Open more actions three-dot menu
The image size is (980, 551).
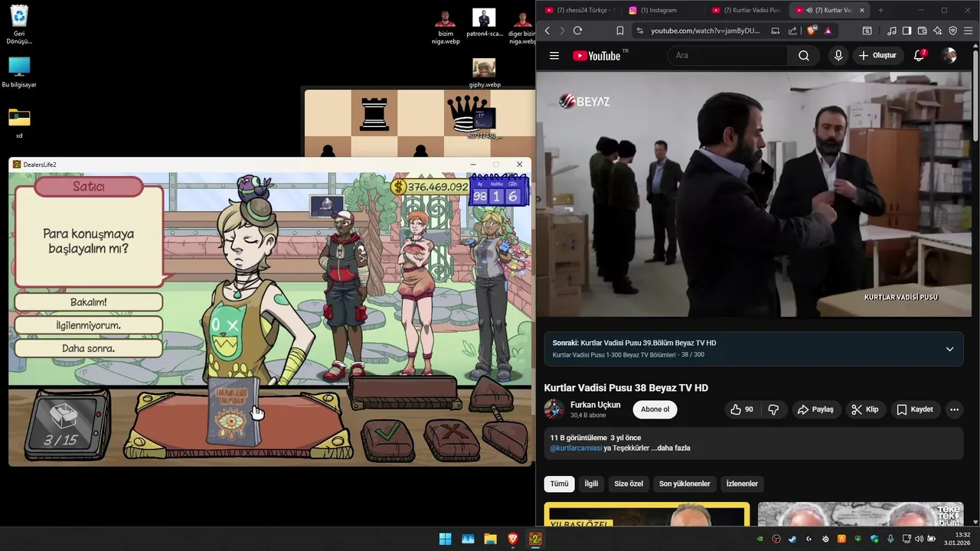(x=954, y=409)
